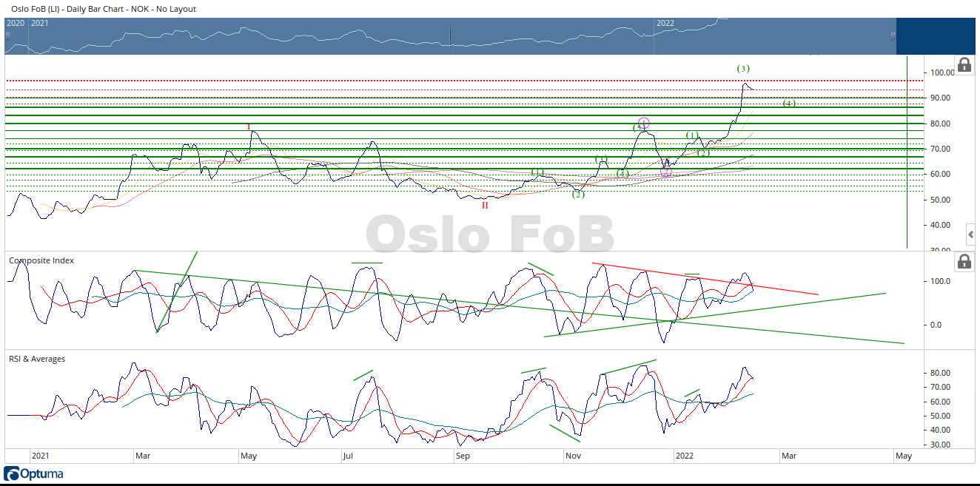Click the side panel arrow on the right edge

point(971,235)
